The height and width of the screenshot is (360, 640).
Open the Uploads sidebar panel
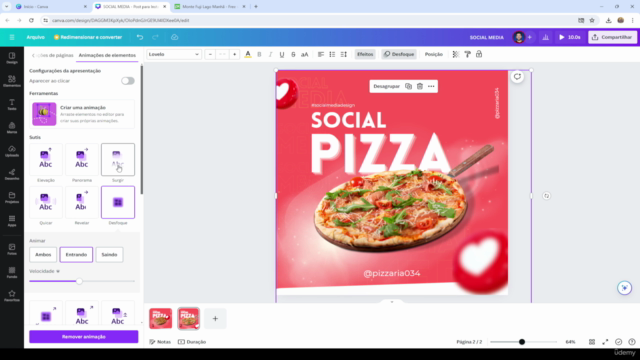tap(12, 151)
